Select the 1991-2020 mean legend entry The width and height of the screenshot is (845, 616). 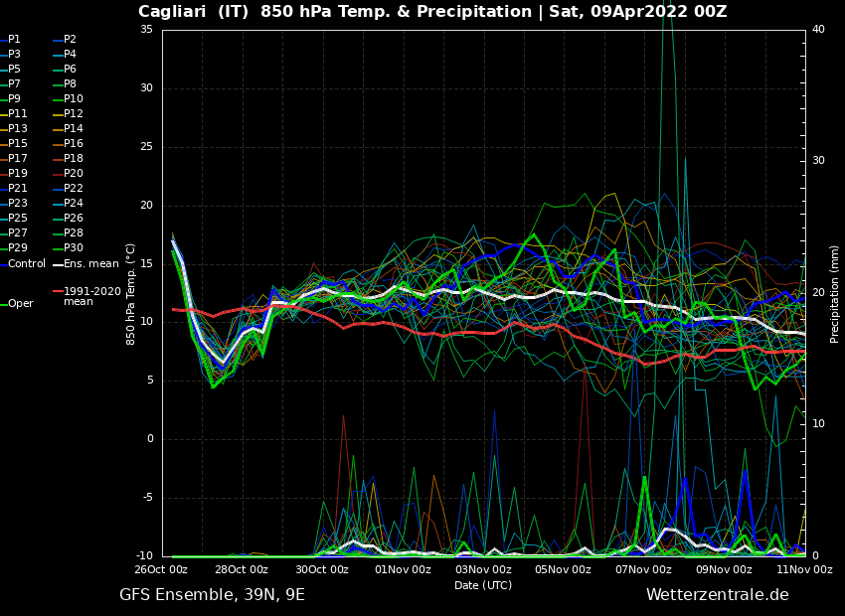[91, 296]
